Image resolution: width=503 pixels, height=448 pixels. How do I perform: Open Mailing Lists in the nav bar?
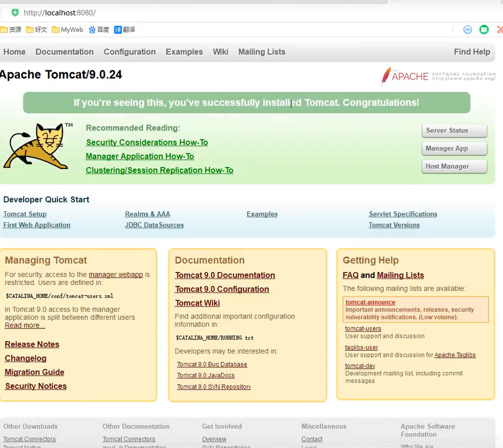tap(262, 52)
